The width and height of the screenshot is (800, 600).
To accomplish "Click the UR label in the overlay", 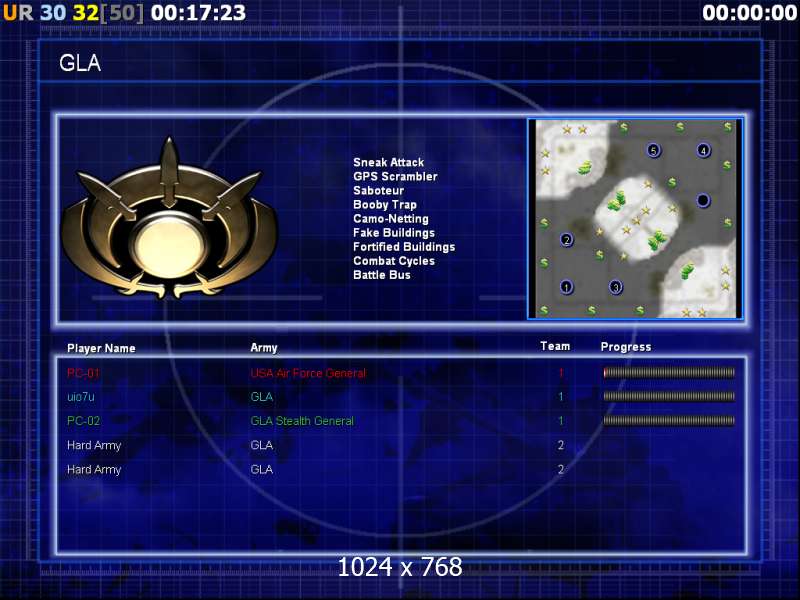I will tap(18, 13).
